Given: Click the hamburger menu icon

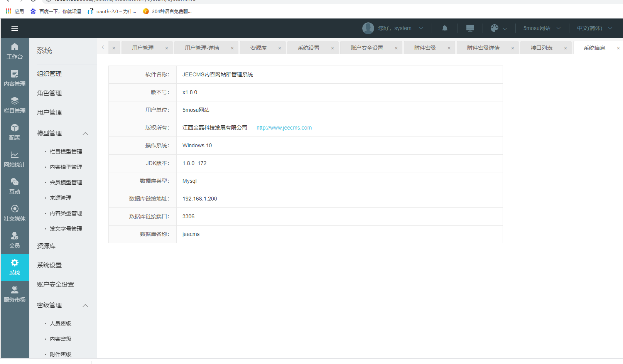Looking at the screenshot, I should (x=15, y=28).
